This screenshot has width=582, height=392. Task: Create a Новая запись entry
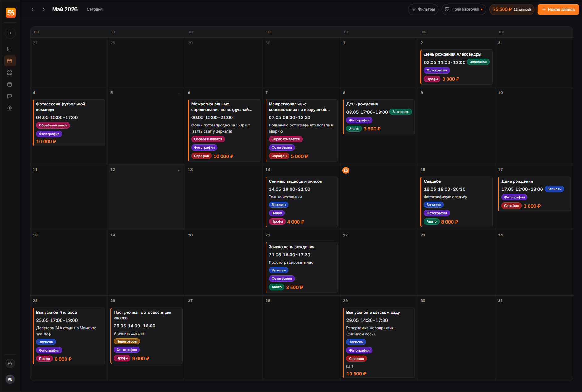pos(558,9)
